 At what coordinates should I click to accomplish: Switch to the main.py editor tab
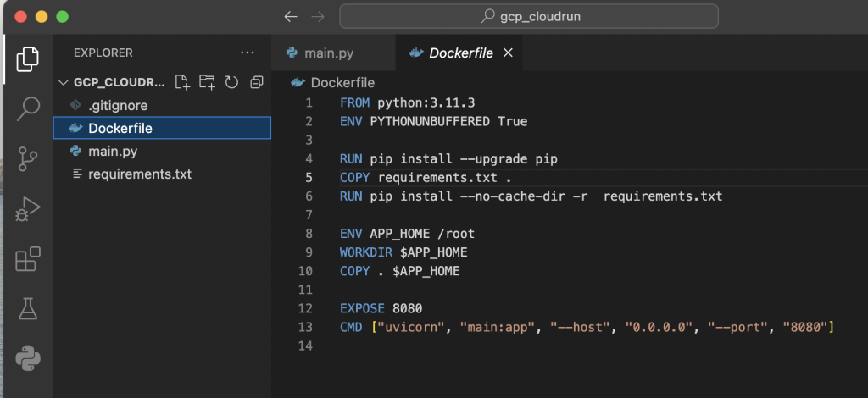[x=327, y=53]
